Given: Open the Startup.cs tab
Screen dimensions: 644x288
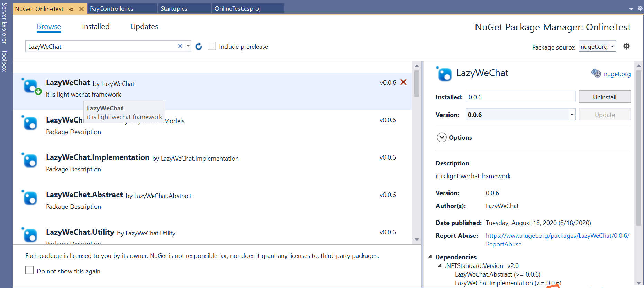Looking at the screenshot, I should 174,9.
